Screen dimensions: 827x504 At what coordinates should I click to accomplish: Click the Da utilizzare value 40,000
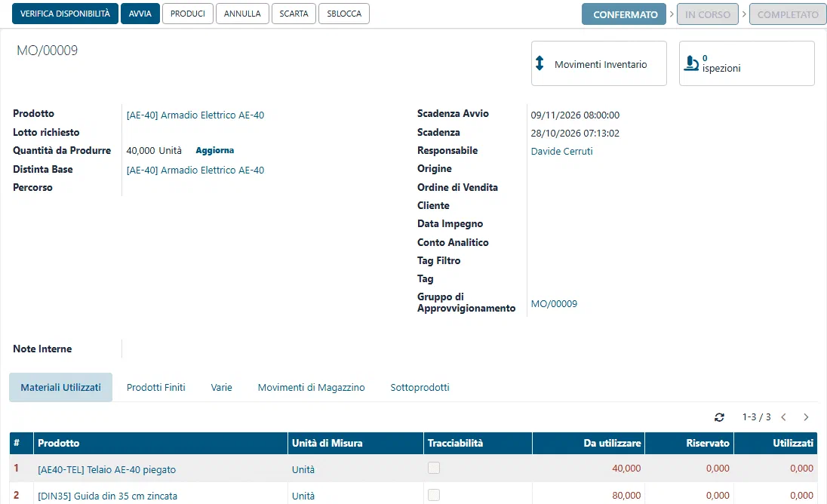[626, 468]
